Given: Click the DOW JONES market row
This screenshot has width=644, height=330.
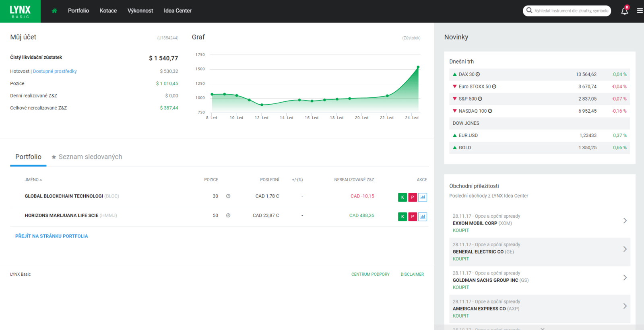Looking at the screenshot, I should click(540, 123).
